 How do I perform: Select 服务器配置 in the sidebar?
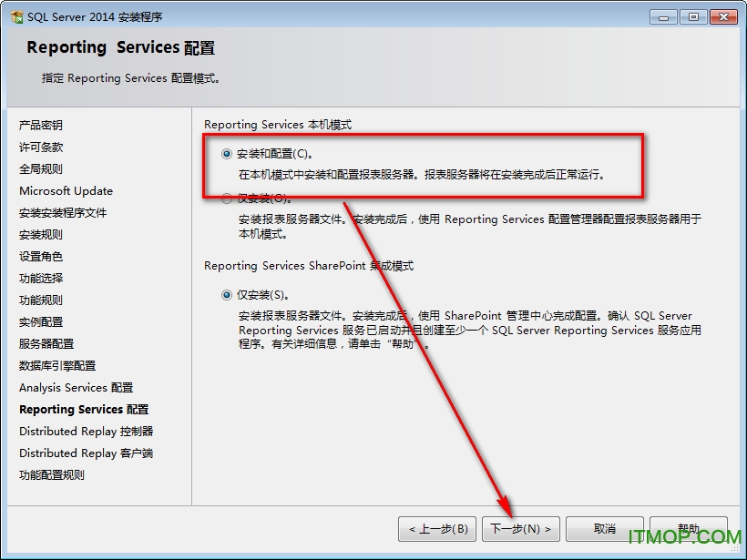(46, 344)
